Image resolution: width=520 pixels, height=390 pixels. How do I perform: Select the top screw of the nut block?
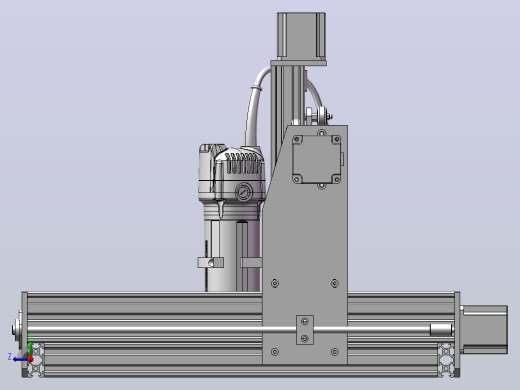point(304,321)
